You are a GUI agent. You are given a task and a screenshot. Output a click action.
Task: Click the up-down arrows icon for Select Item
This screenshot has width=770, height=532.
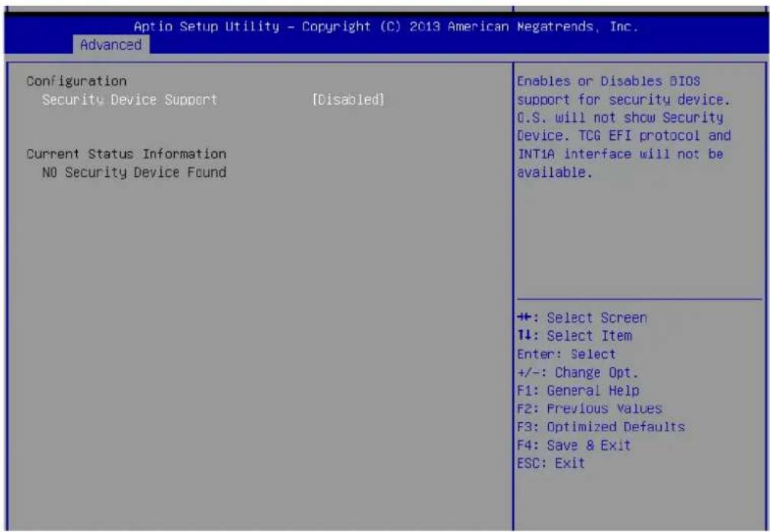click(524, 335)
